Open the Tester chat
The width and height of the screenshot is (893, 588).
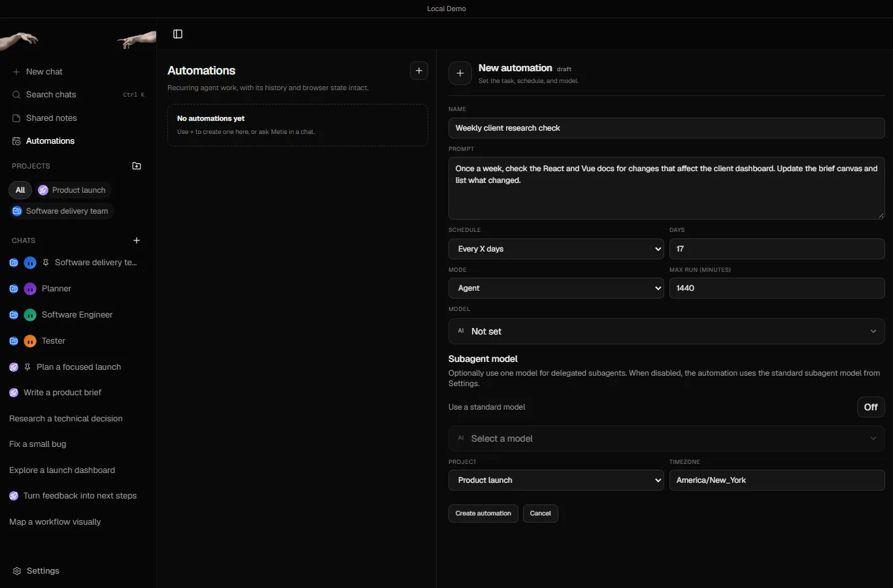(77, 341)
